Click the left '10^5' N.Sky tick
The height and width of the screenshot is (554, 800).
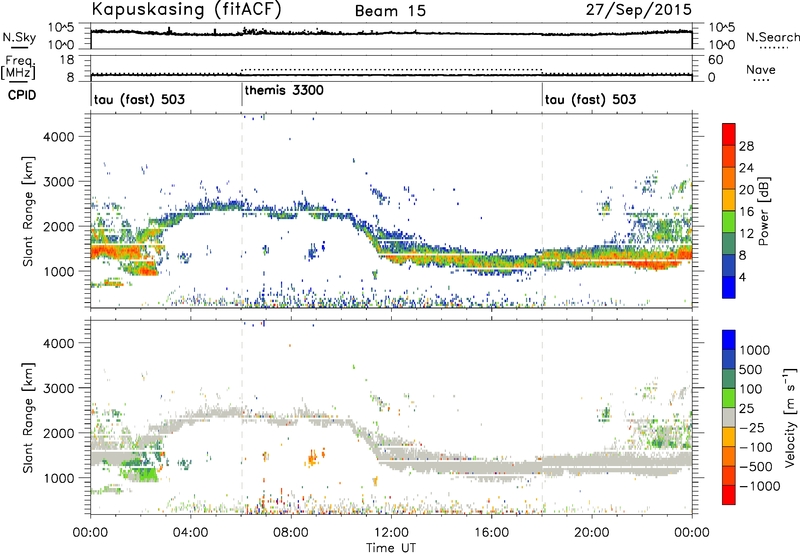coord(61,28)
